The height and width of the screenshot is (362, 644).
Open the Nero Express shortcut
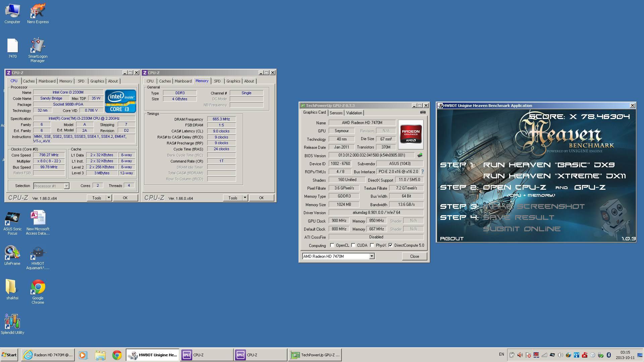click(x=38, y=13)
